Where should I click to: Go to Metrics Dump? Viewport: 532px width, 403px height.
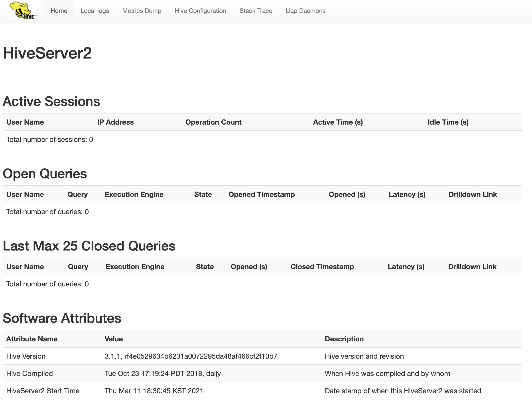[x=142, y=11]
